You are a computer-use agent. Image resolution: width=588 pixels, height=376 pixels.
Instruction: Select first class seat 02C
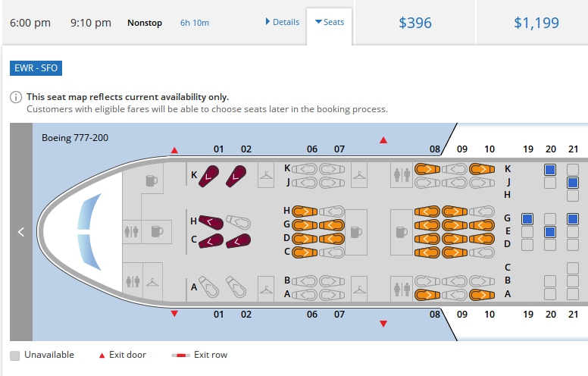tap(238, 240)
